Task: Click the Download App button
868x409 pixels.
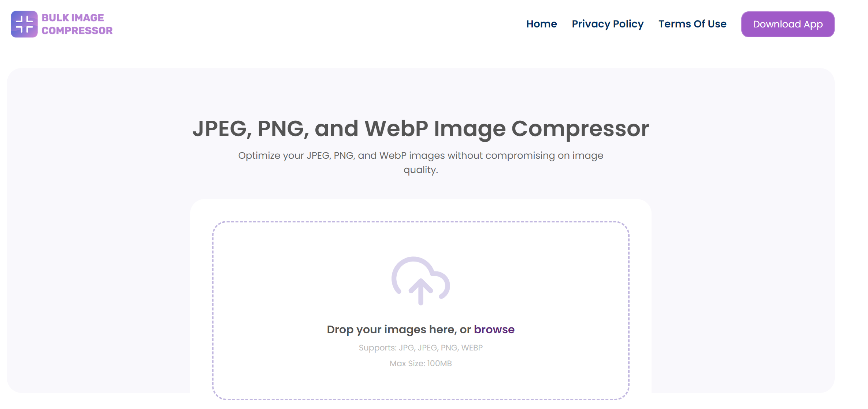Action: [x=787, y=24]
